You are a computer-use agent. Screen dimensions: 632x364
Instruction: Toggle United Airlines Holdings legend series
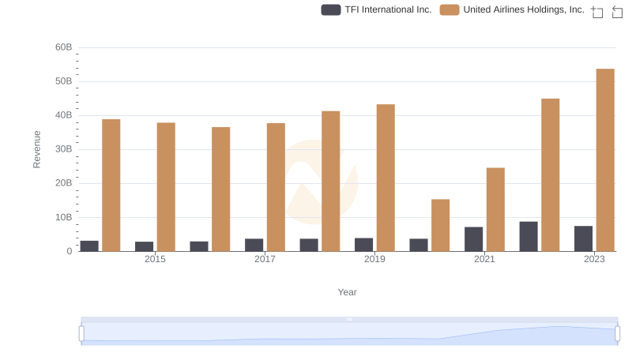click(x=512, y=9)
